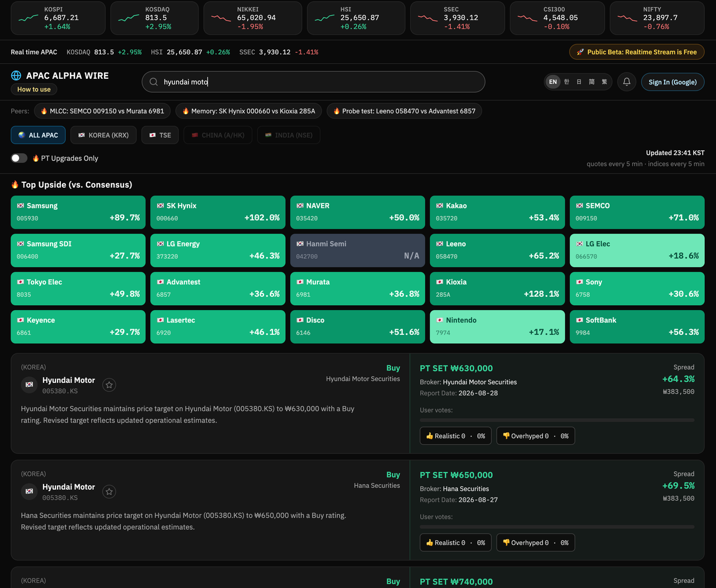Open MLCC SEMCO vs Murata peer chip

[x=102, y=111]
